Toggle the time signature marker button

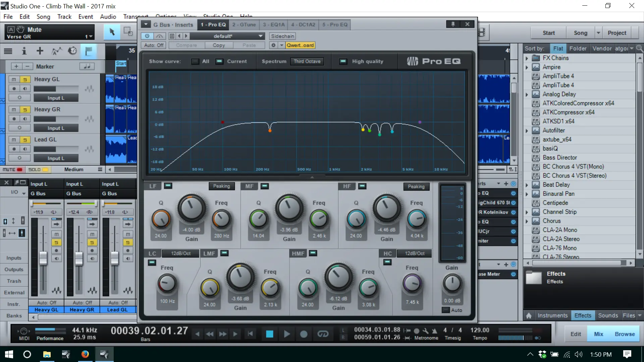tap(87, 66)
